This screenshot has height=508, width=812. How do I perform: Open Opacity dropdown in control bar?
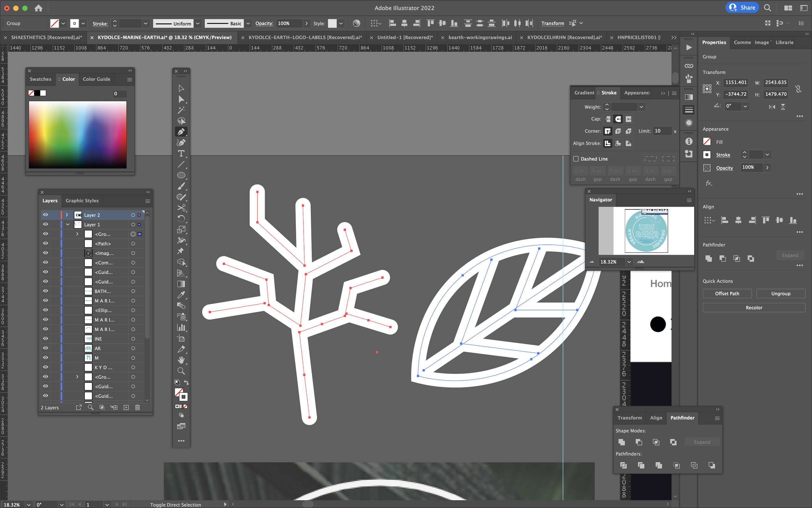[x=306, y=23]
